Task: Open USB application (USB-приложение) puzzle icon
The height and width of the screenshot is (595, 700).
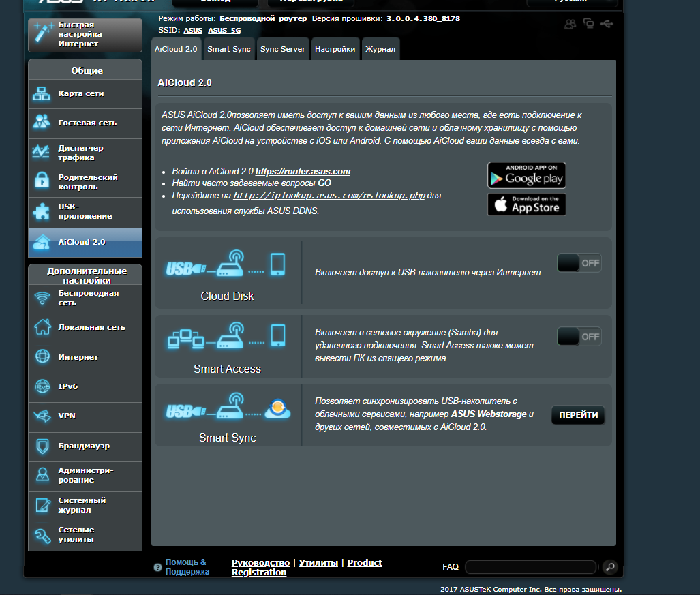Action: [x=42, y=211]
